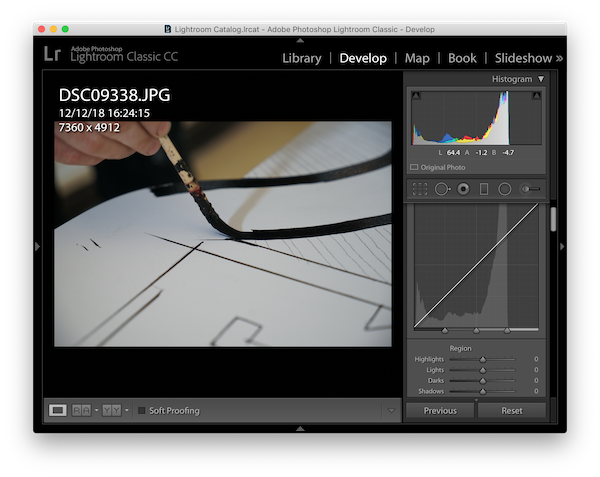Select the Spot Removal tool
The width and height of the screenshot is (600, 477).
[x=442, y=189]
